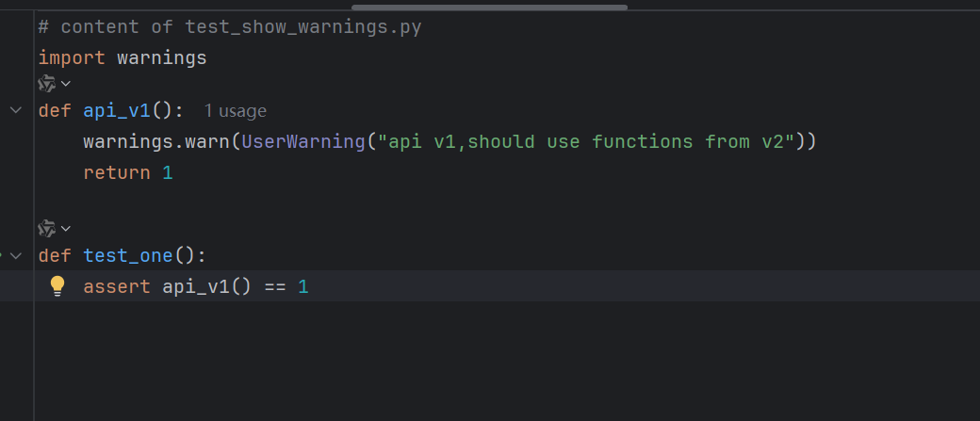Click 'warnings.warn' call text
Image resolution: width=980 pixels, height=421 pixels.
pos(156,142)
